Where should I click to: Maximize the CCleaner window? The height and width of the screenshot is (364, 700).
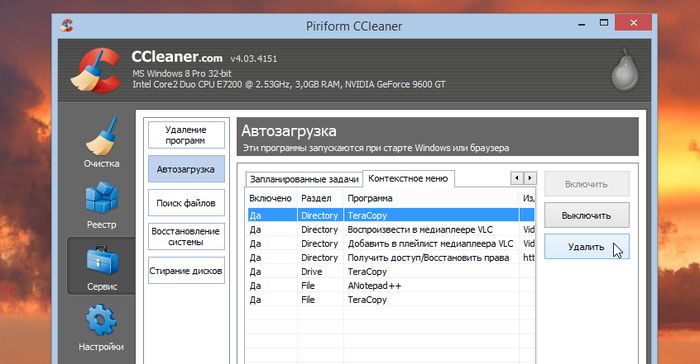pos(604,23)
